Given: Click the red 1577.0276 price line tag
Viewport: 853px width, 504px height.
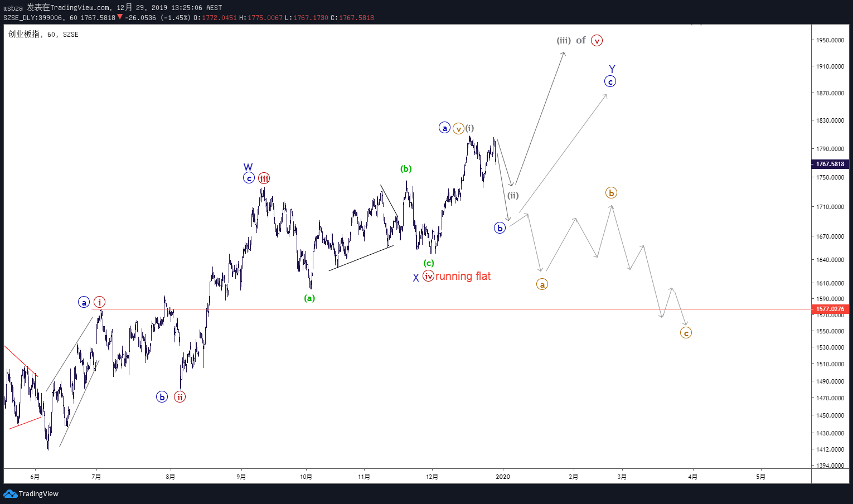Looking at the screenshot, I should [x=830, y=309].
